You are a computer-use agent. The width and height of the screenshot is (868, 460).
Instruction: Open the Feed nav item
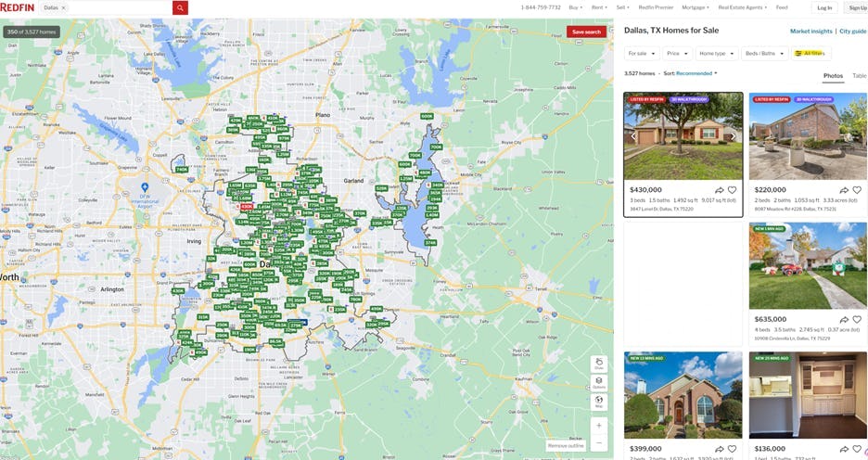pyautogui.click(x=782, y=7)
